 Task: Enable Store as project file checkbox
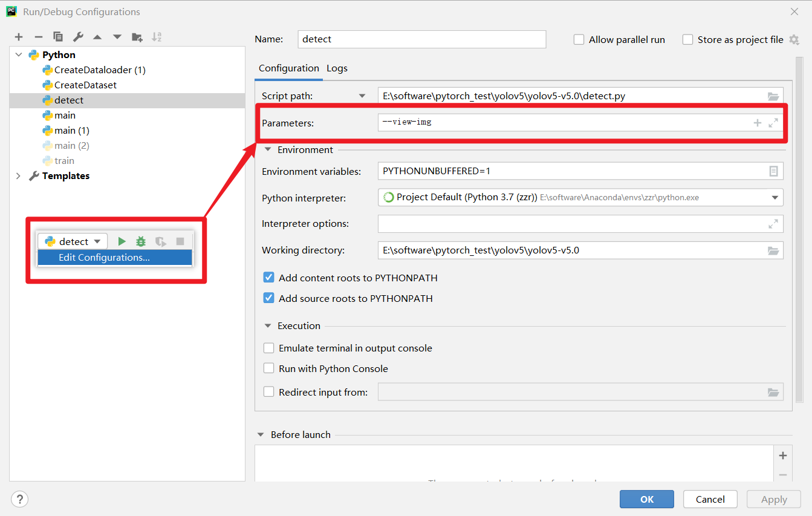point(687,39)
